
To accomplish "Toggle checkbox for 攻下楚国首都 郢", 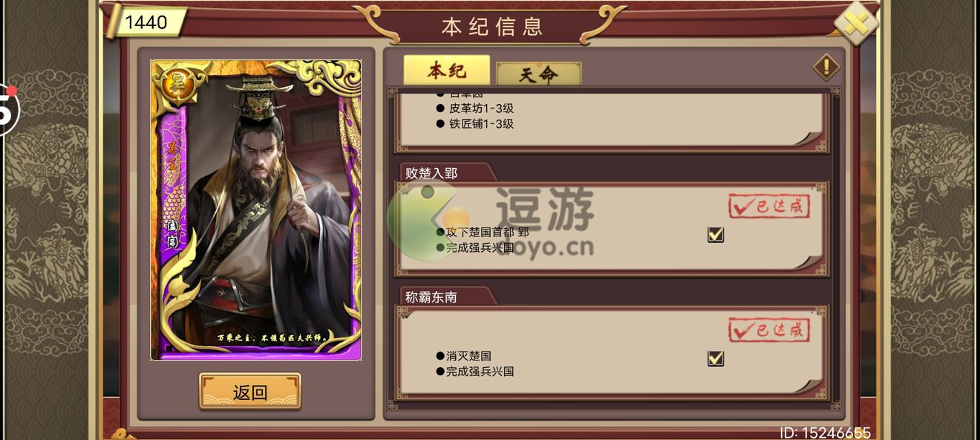I will pyautogui.click(x=716, y=235).
